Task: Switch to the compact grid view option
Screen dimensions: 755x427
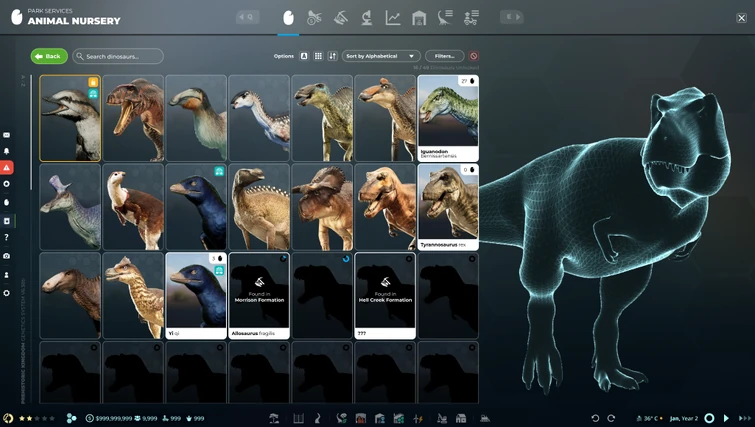Action: [318, 56]
